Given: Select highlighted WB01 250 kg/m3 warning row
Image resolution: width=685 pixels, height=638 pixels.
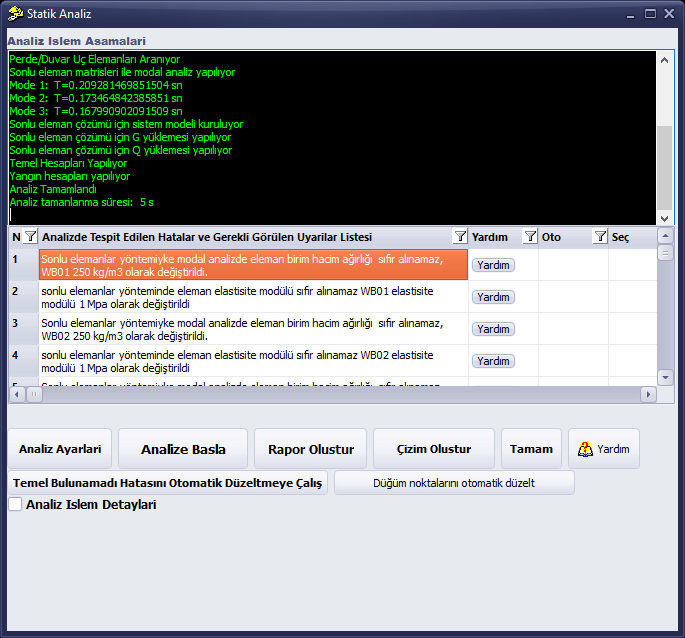Looking at the screenshot, I should [x=253, y=265].
